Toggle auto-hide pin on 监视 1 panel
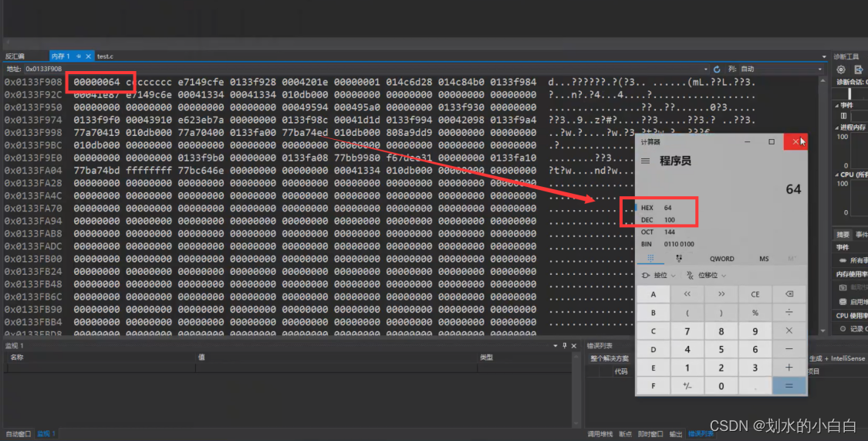The image size is (868, 441). tap(565, 346)
